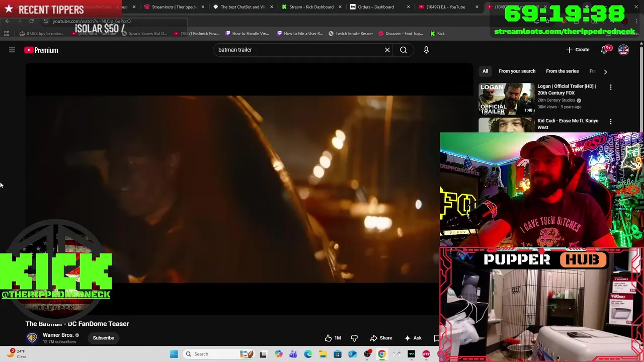Switch to The best ChatBot tab
The width and height of the screenshot is (644, 362).
[x=242, y=7]
